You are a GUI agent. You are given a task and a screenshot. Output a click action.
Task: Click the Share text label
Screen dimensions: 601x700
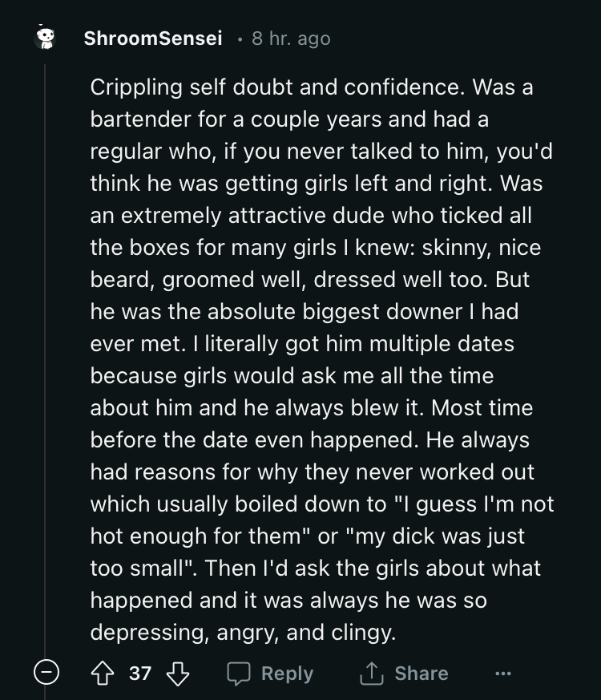pos(422,674)
